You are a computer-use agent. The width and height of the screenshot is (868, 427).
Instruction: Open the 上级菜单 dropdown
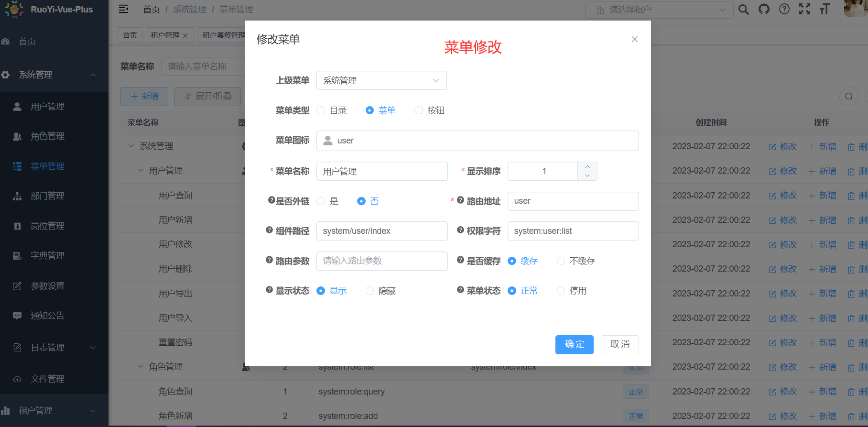tap(381, 80)
